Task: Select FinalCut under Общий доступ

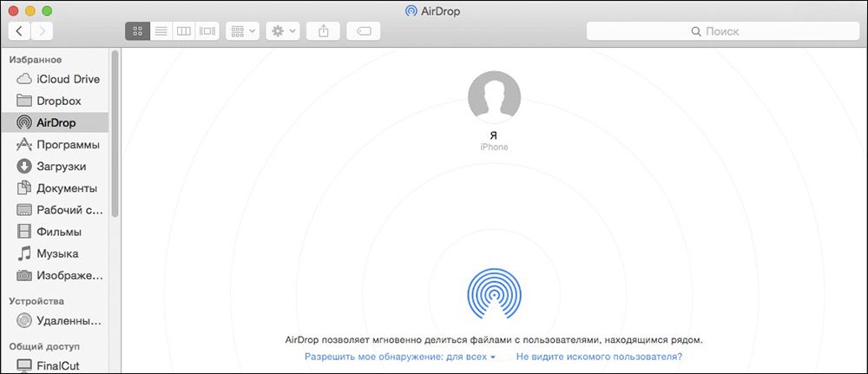Action: click(55, 365)
